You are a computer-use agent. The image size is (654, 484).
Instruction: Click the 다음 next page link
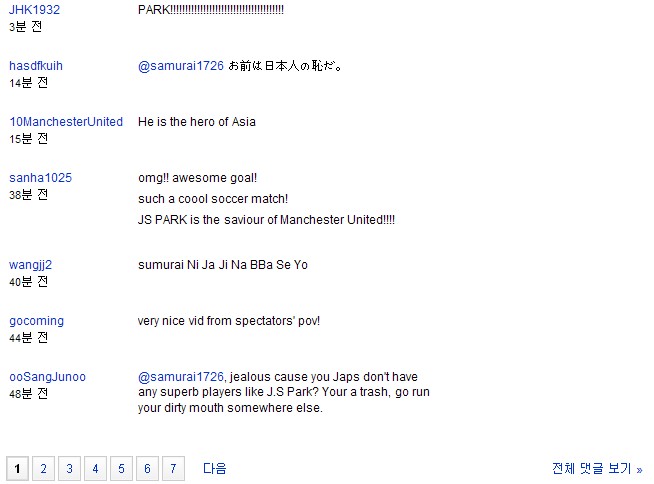pos(214,469)
